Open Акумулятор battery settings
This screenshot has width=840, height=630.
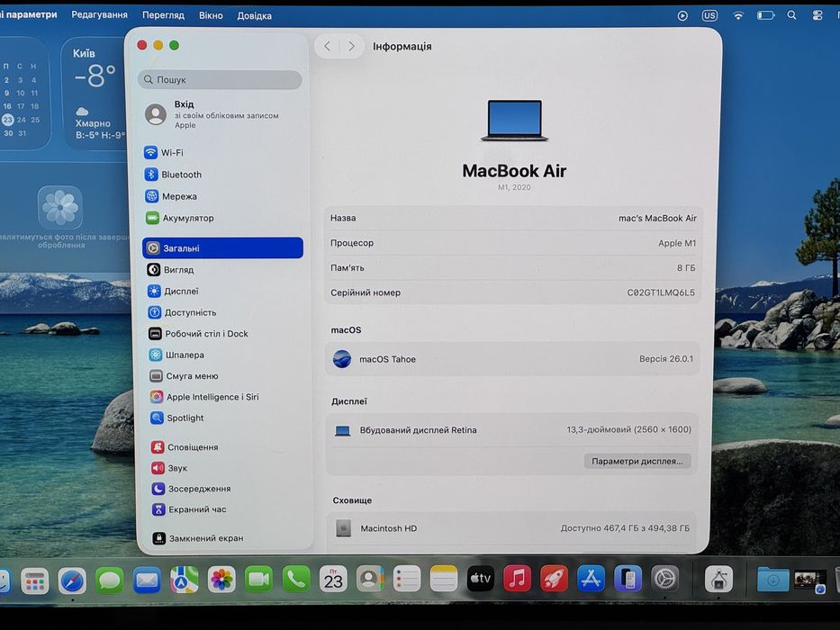coord(222,218)
